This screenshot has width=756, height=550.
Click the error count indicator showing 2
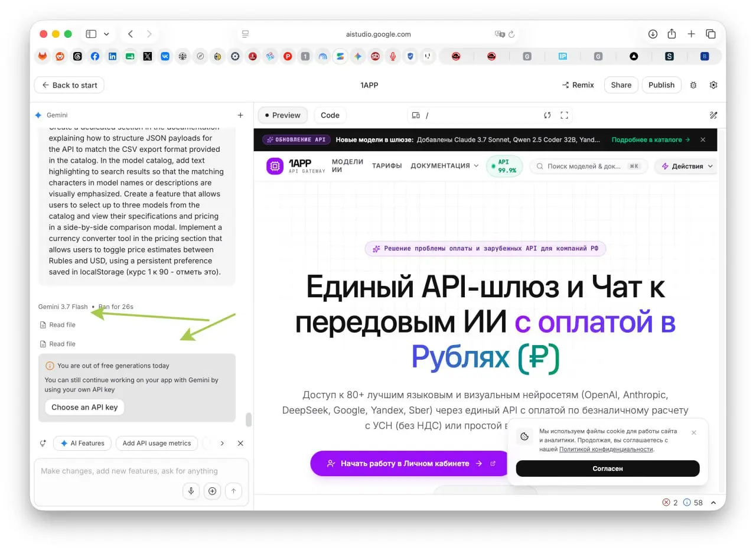[670, 503]
